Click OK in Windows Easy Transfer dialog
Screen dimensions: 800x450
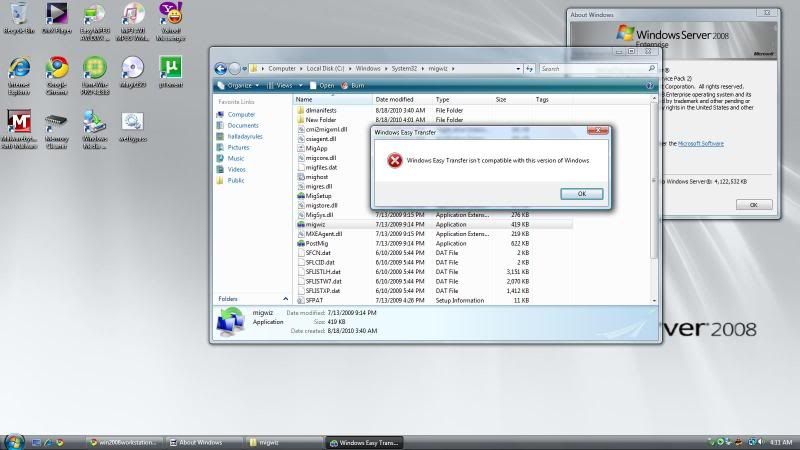pos(582,194)
